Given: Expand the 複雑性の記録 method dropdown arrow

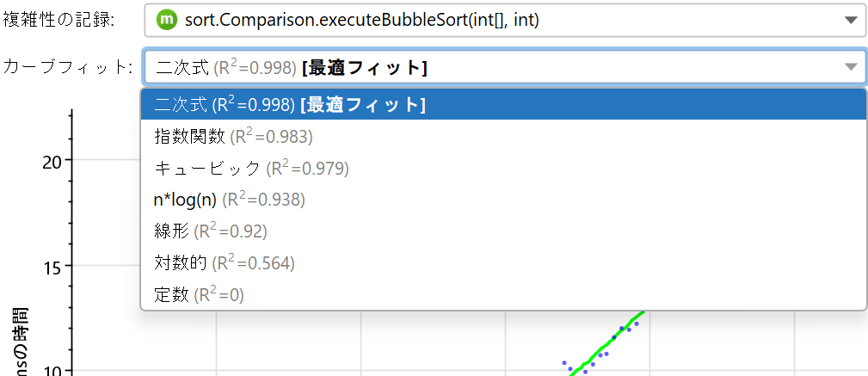Looking at the screenshot, I should (850, 19).
